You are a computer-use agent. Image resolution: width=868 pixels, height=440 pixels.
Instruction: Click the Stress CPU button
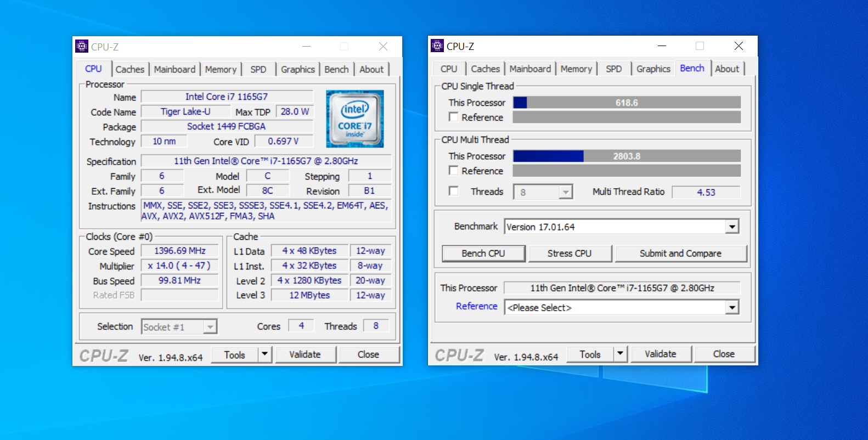pyautogui.click(x=570, y=253)
